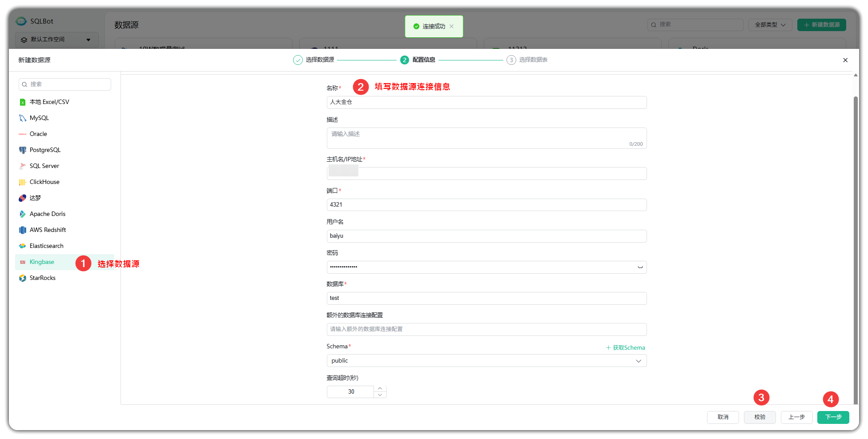Image resolution: width=868 pixels, height=439 pixels.
Task: Click the 获取Schema link
Action: 625,347
